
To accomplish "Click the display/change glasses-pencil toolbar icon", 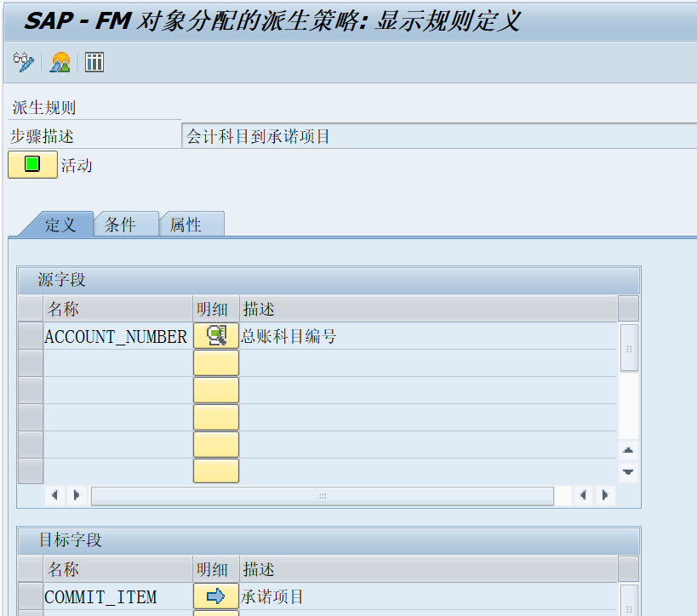I will (24, 62).
